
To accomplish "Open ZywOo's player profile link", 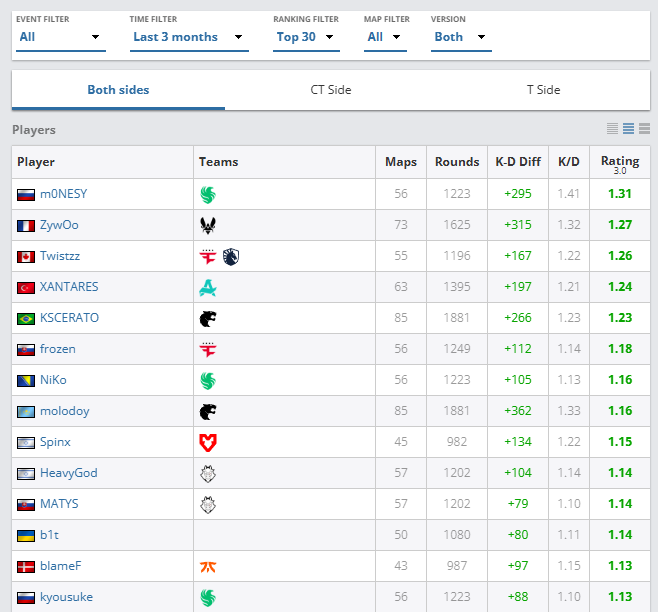I will [59, 225].
